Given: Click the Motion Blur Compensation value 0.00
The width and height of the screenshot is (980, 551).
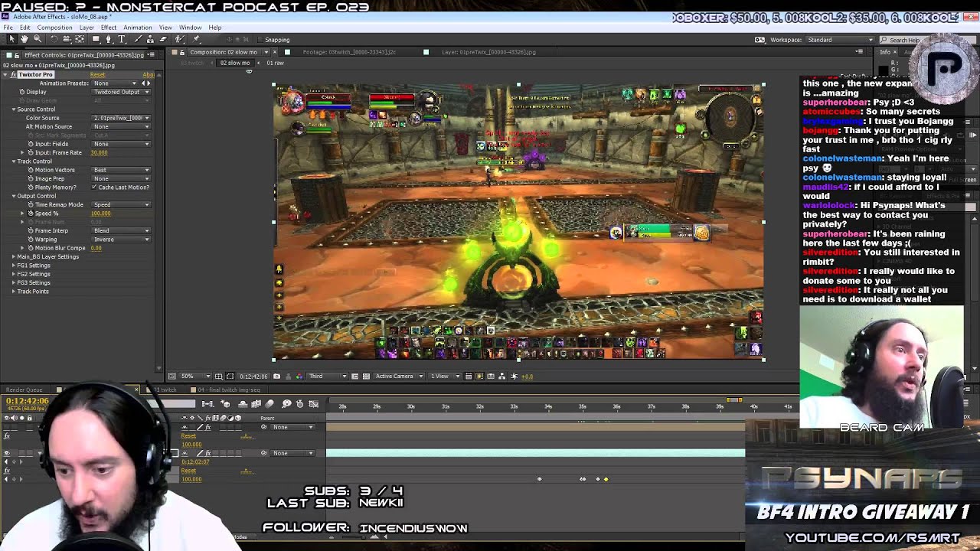Looking at the screenshot, I should pos(96,248).
